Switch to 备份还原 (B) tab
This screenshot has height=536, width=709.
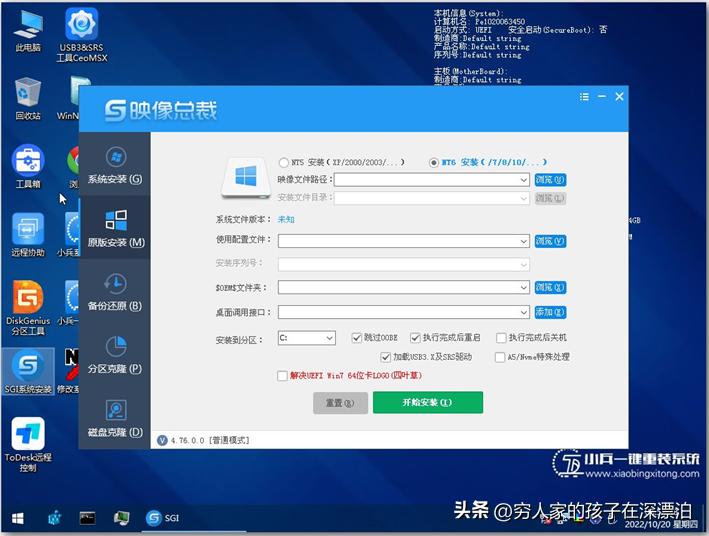(115, 291)
